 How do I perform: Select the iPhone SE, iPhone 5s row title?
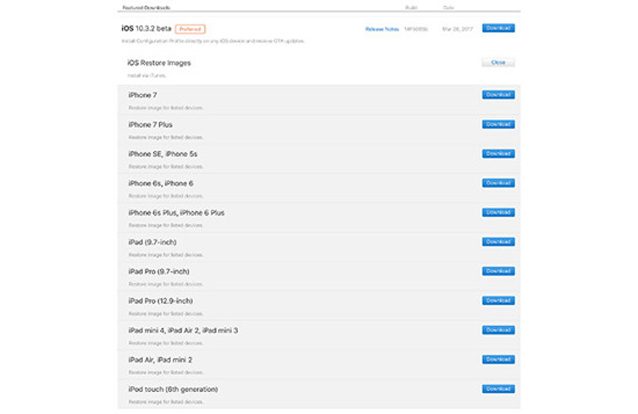coord(163,154)
